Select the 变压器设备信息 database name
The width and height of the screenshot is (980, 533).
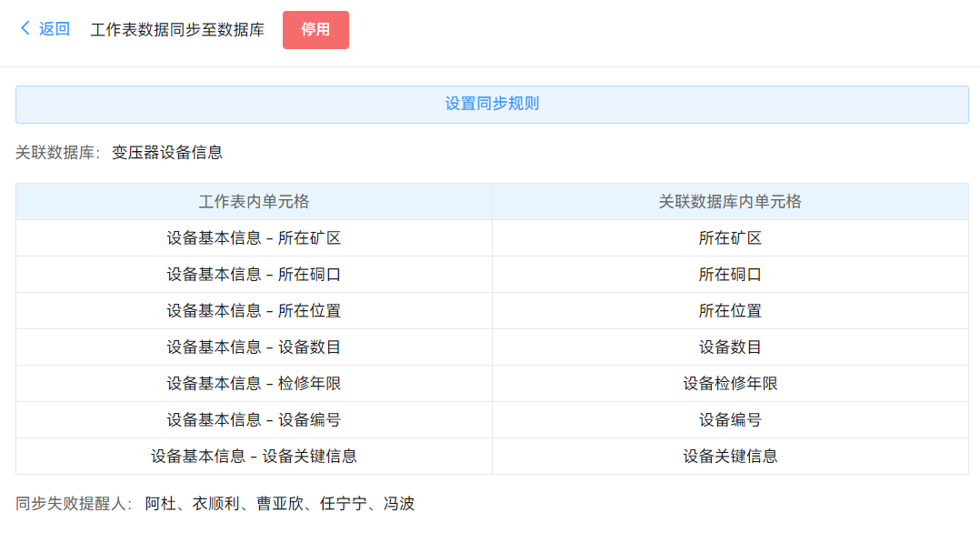coord(167,153)
